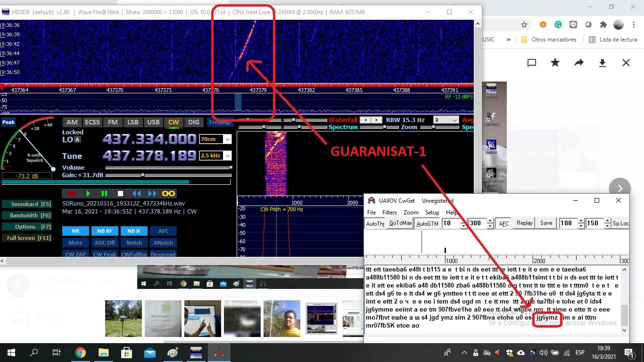
Task: Open the Setup menu in CwGet
Action: point(432,213)
